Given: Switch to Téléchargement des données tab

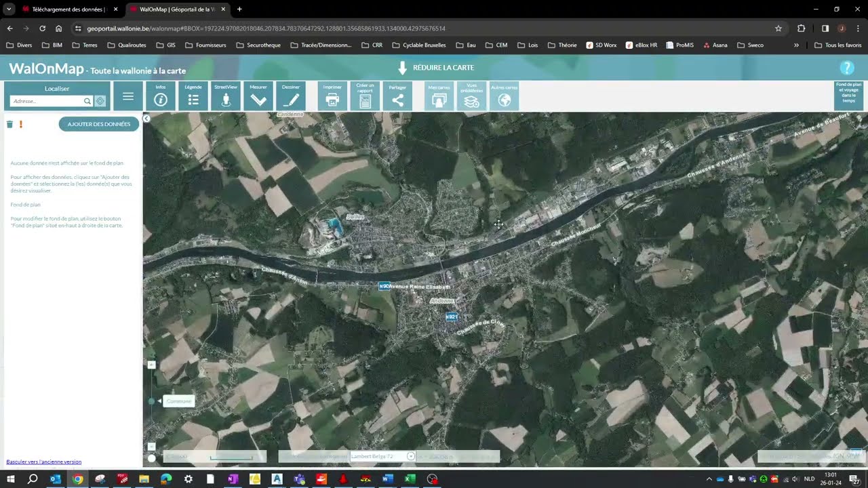Looking at the screenshot, I should pyautogui.click(x=70, y=9).
